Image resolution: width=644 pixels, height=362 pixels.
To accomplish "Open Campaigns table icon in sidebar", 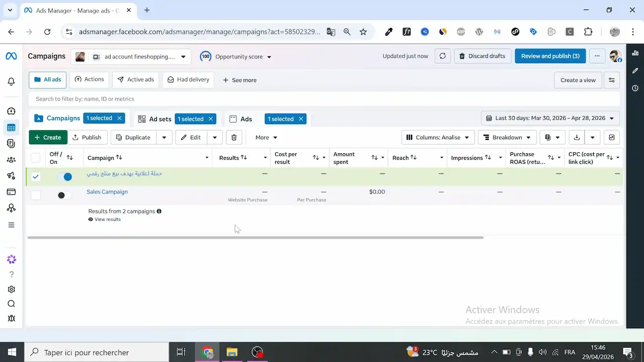I will point(11,128).
